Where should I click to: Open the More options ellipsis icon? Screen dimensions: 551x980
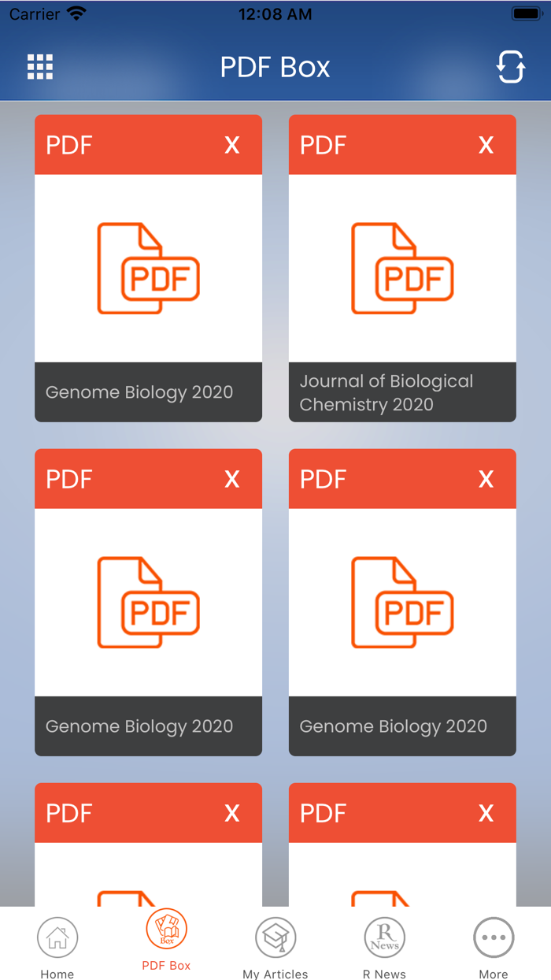494,936
